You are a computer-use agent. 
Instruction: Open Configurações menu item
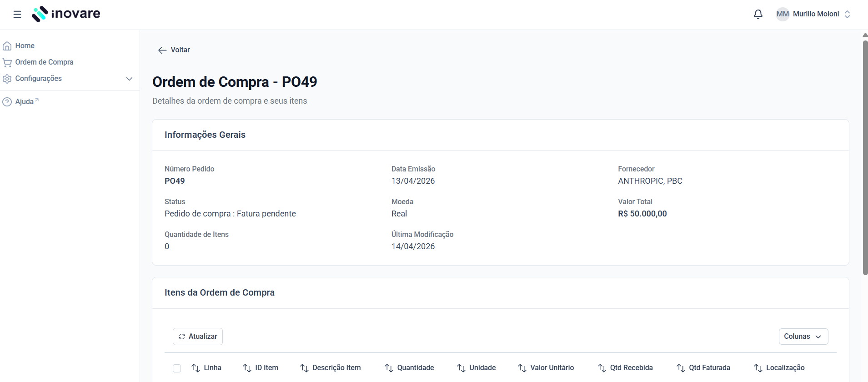pos(38,79)
